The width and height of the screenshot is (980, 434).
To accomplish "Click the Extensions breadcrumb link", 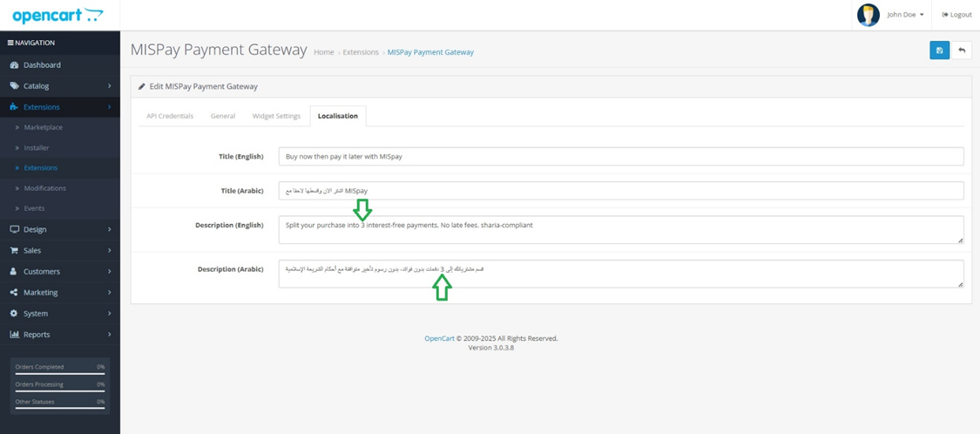I will coord(361,52).
